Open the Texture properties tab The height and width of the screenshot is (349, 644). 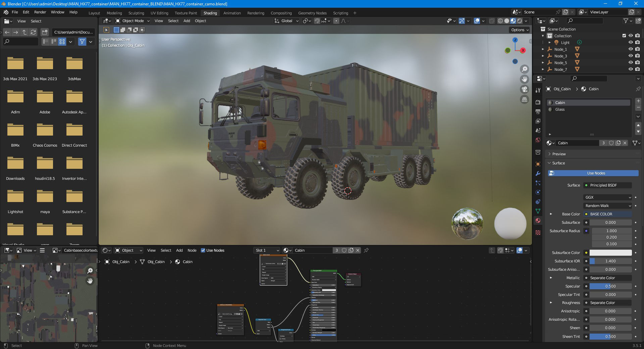[538, 233]
